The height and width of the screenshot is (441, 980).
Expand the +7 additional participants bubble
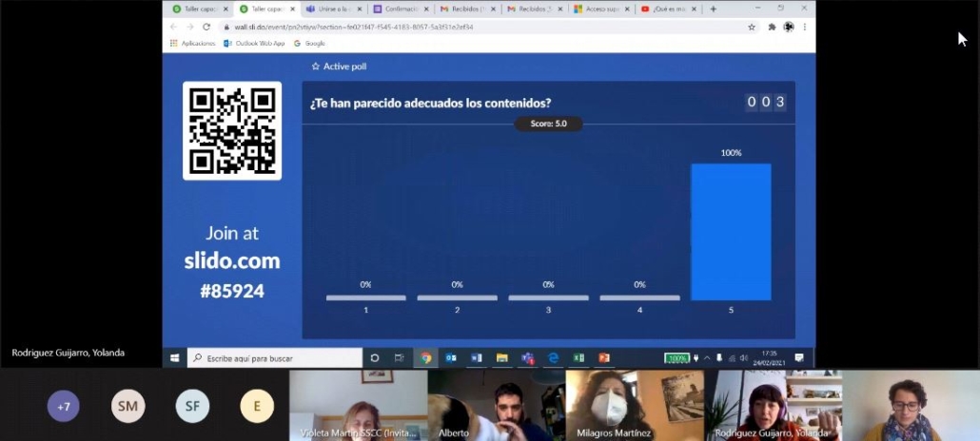pyautogui.click(x=64, y=406)
